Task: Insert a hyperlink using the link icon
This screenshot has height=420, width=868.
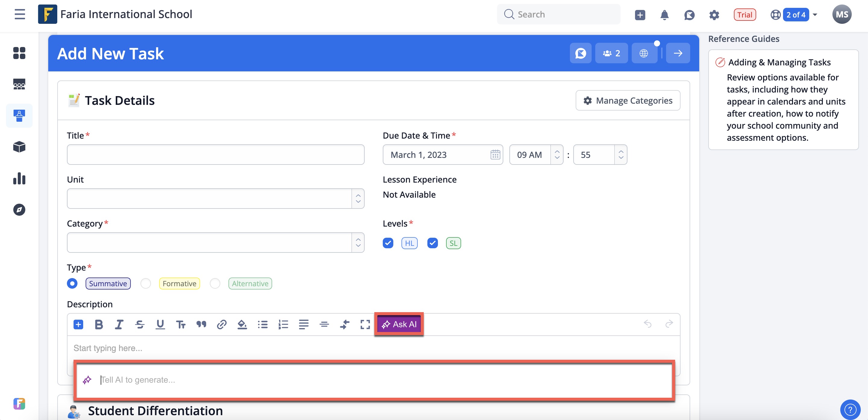Action: [222, 324]
